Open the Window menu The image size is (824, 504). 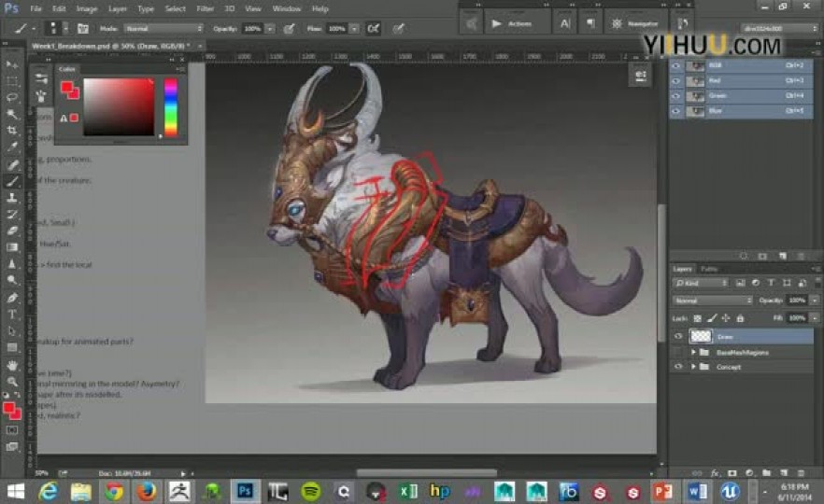(287, 9)
